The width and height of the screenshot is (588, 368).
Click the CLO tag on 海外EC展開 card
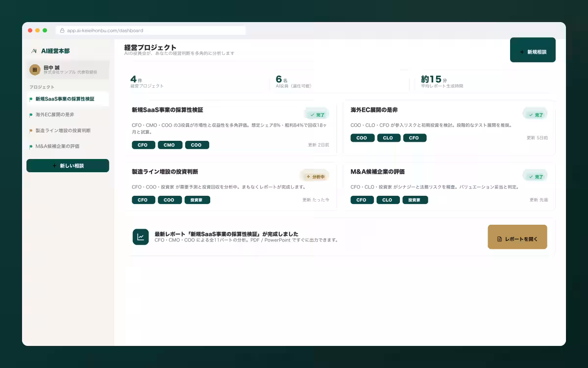(388, 138)
